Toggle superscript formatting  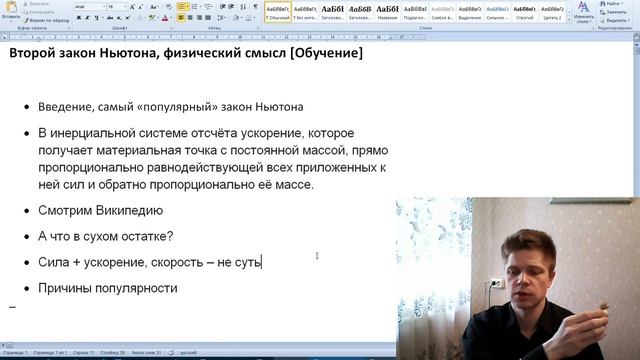pyautogui.click(x=127, y=18)
